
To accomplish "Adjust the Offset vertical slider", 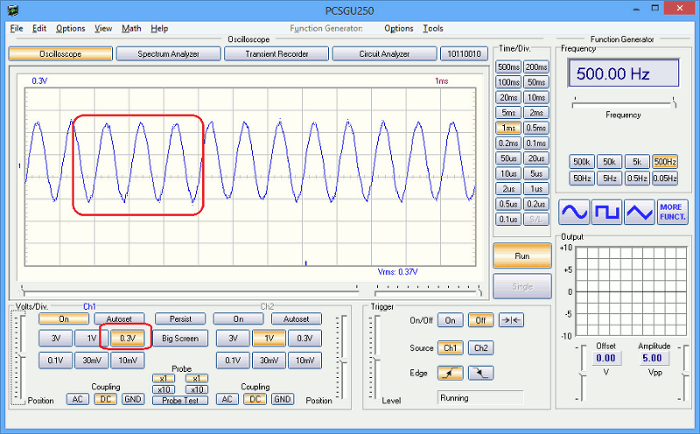I will tap(582, 373).
